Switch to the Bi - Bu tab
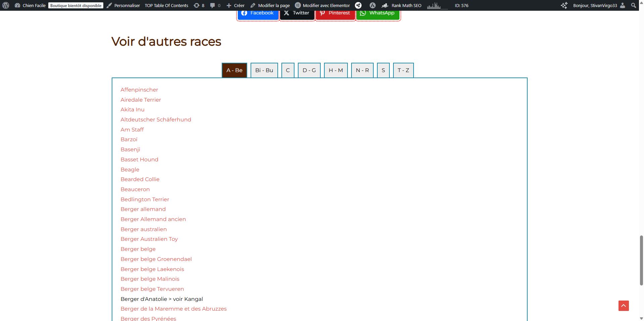The height and width of the screenshot is (321, 644). [x=264, y=70]
